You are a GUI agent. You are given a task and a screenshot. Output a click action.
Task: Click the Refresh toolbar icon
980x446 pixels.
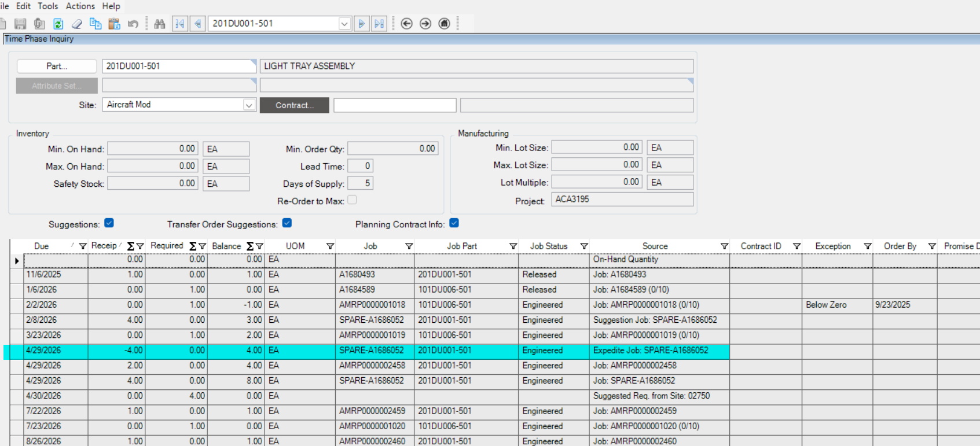58,24
